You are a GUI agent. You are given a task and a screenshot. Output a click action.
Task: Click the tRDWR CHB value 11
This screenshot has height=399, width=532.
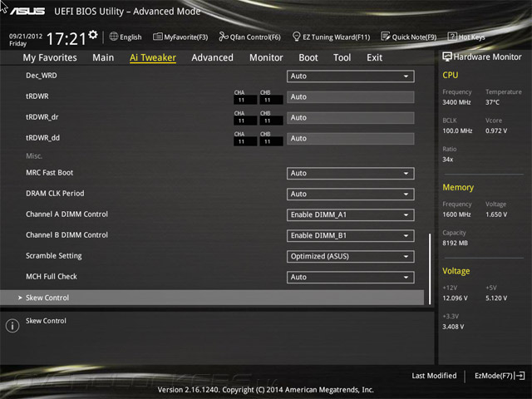pyautogui.click(x=271, y=100)
